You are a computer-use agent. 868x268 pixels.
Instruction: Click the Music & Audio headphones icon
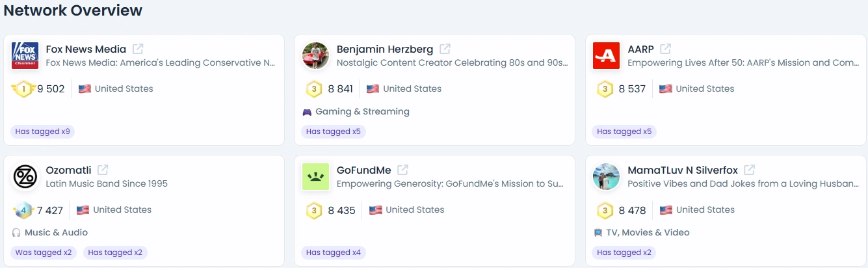[x=16, y=233]
